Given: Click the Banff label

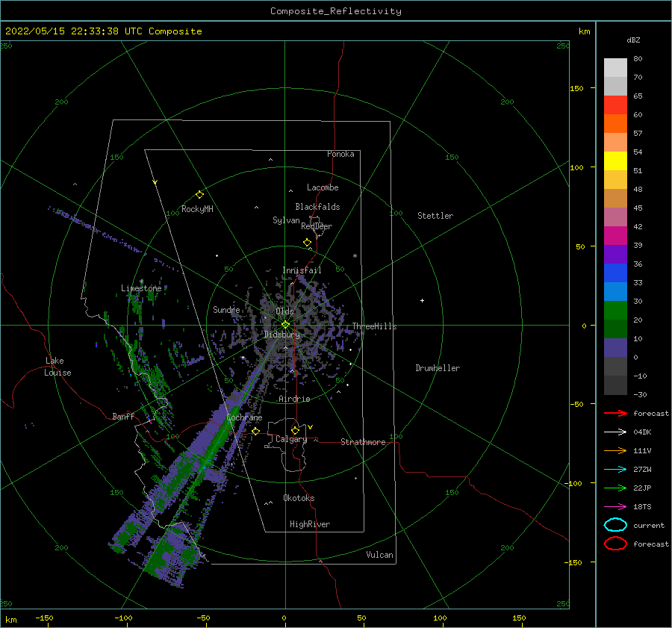Looking at the screenshot, I should [123, 416].
